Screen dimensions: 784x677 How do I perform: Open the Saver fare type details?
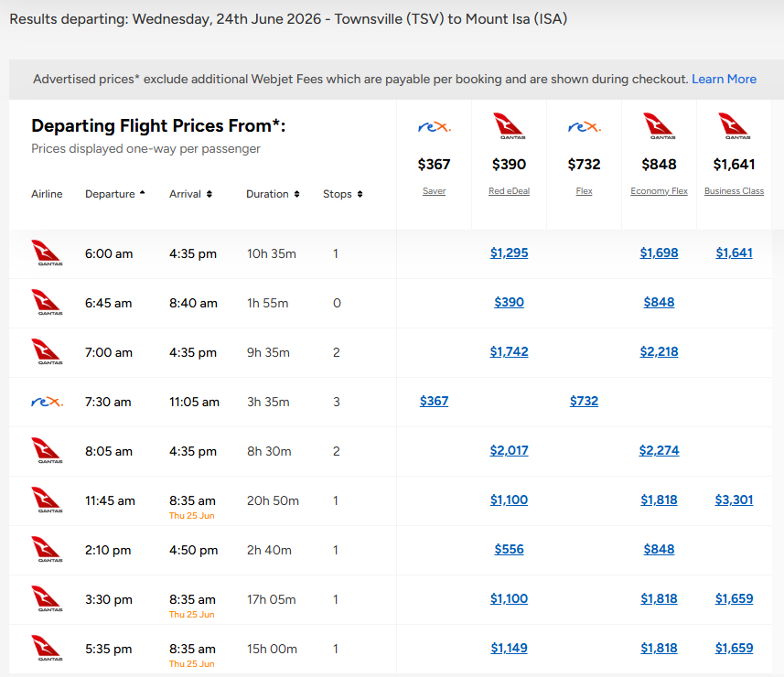[434, 191]
